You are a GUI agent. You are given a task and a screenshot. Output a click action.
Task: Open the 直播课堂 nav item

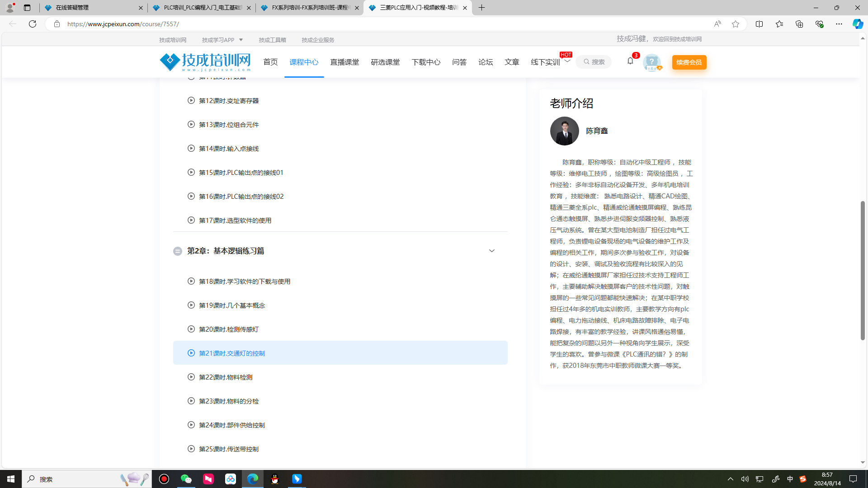pyautogui.click(x=344, y=62)
